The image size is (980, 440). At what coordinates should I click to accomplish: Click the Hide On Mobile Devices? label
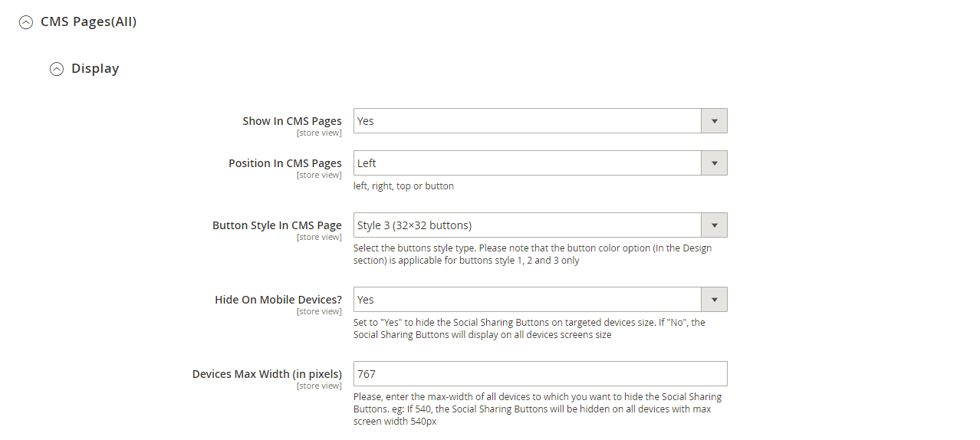[x=278, y=300]
